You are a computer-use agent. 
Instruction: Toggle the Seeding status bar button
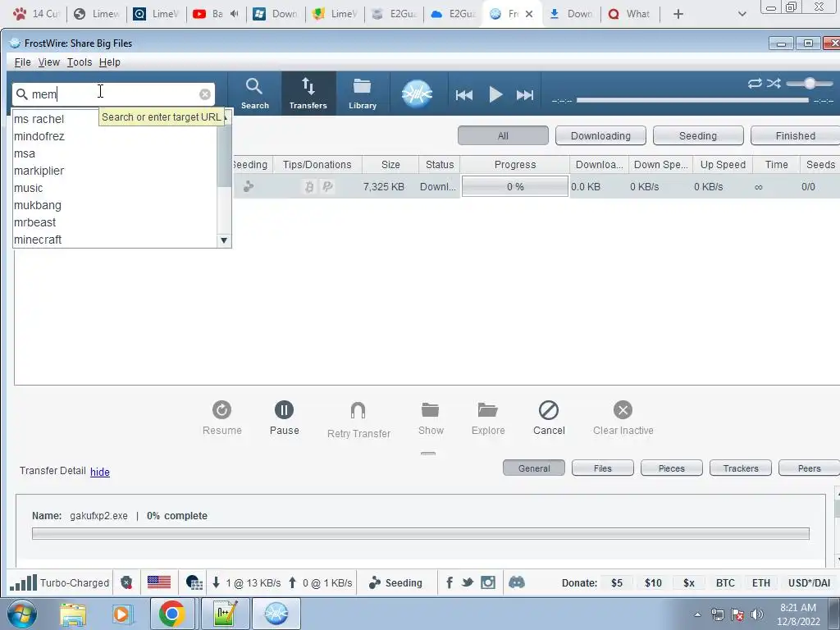396,583
